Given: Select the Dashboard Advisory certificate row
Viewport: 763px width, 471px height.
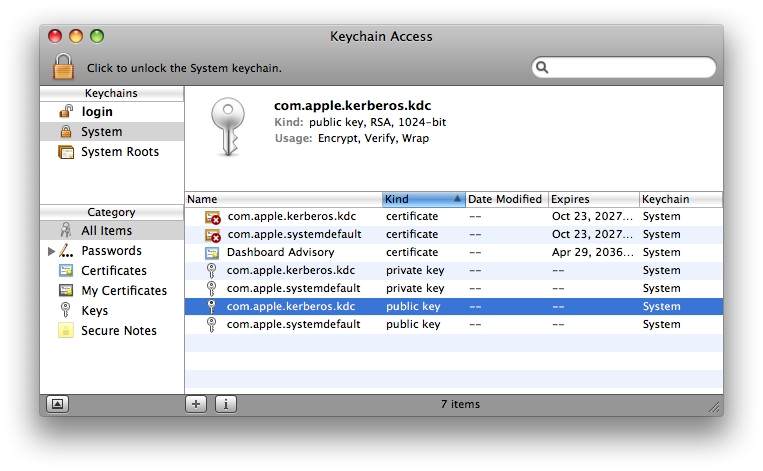Looking at the screenshot, I should point(280,252).
